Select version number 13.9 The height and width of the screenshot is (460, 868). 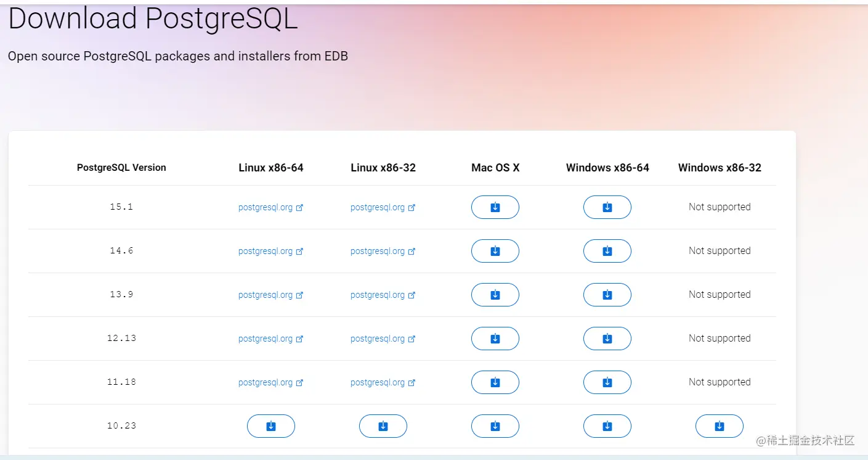[121, 295]
